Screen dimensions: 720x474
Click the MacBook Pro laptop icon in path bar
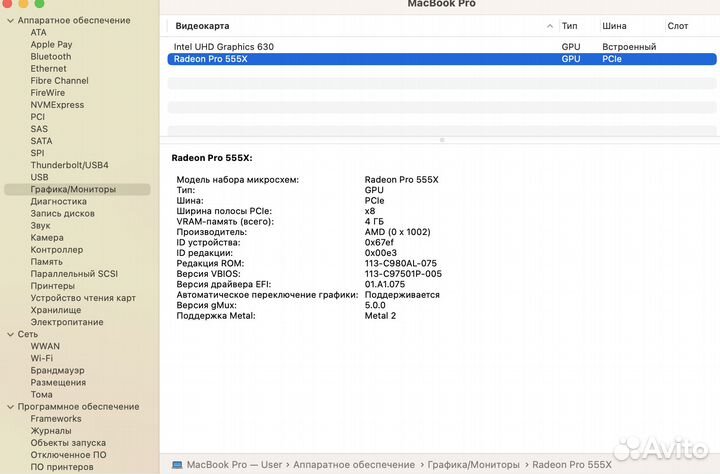point(177,465)
